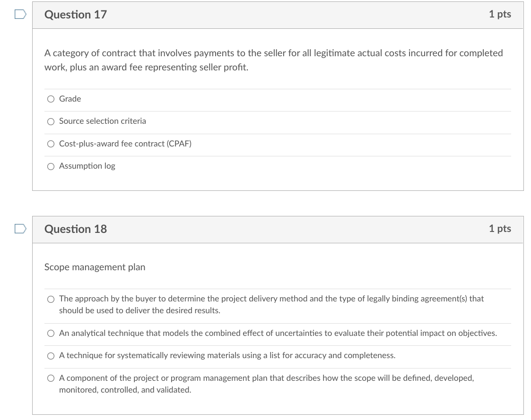This screenshot has height=420, width=531.
Task: Click the Question 18 heading
Action: (76, 229)
